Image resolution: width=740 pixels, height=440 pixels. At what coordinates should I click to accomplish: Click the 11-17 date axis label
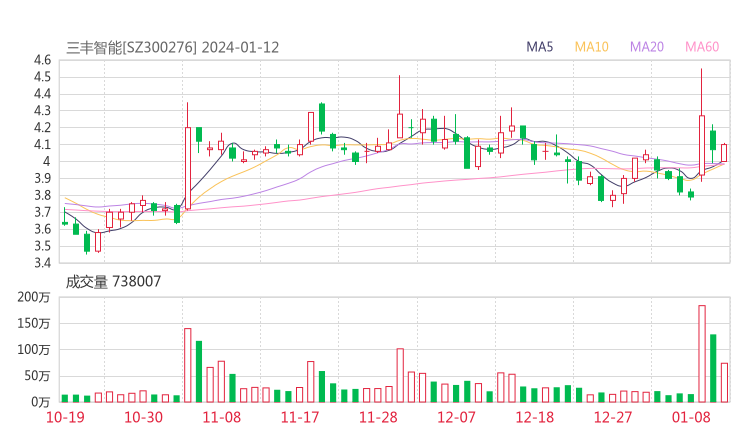point(300,417)
